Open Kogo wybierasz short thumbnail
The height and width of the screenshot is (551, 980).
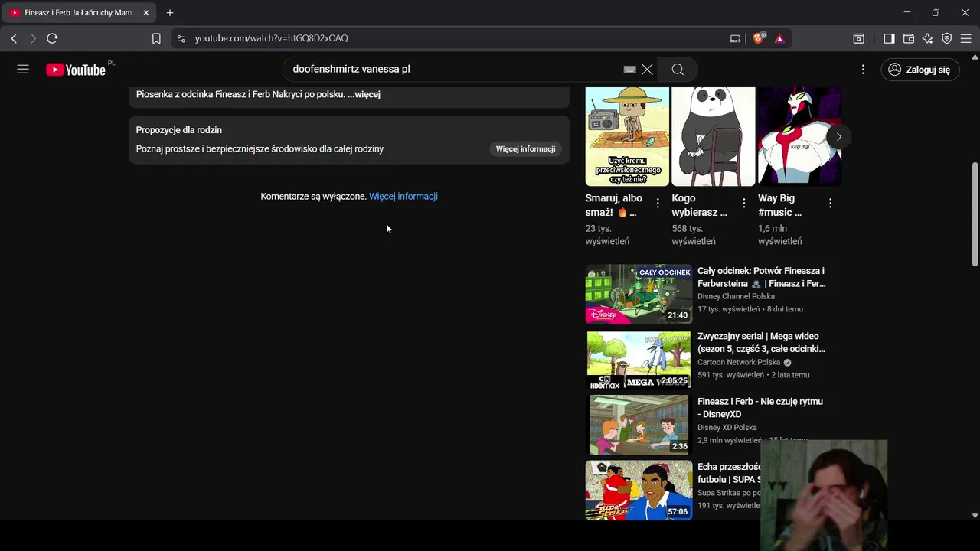(714, 136)
